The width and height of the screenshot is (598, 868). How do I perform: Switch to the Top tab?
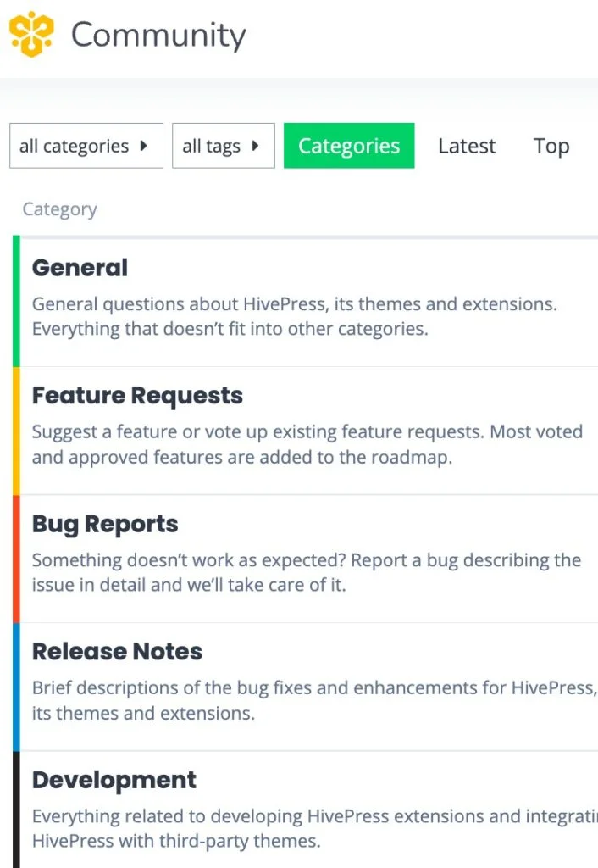(x=551, y=146)
